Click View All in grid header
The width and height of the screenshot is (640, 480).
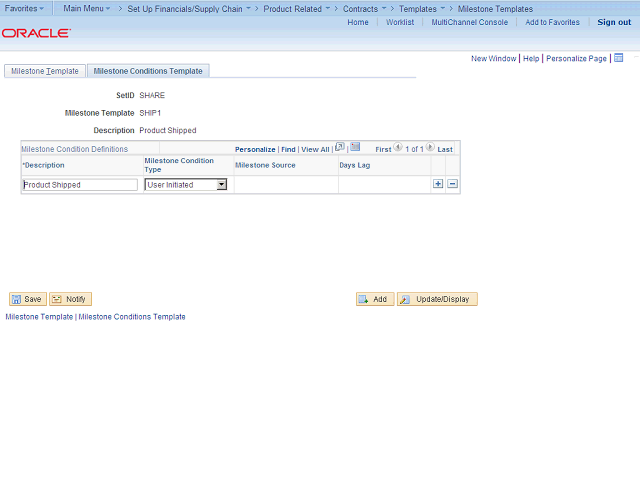tap(315, 149)
